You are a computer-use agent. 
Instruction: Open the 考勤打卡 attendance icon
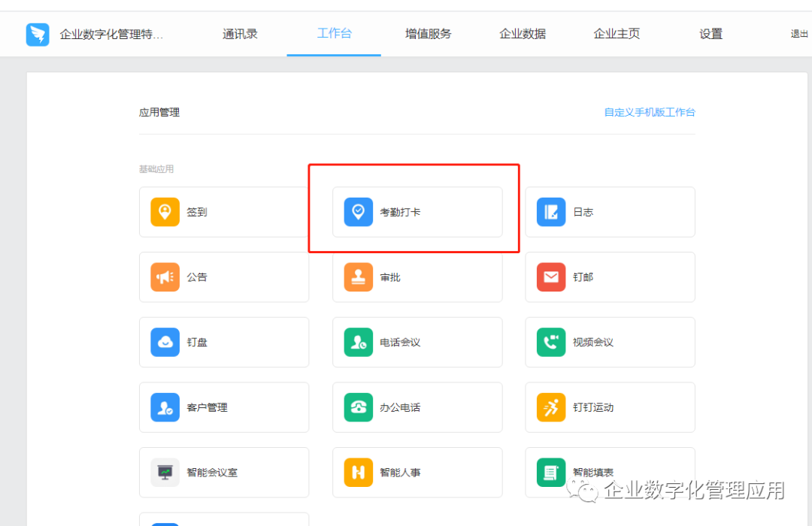358,212
